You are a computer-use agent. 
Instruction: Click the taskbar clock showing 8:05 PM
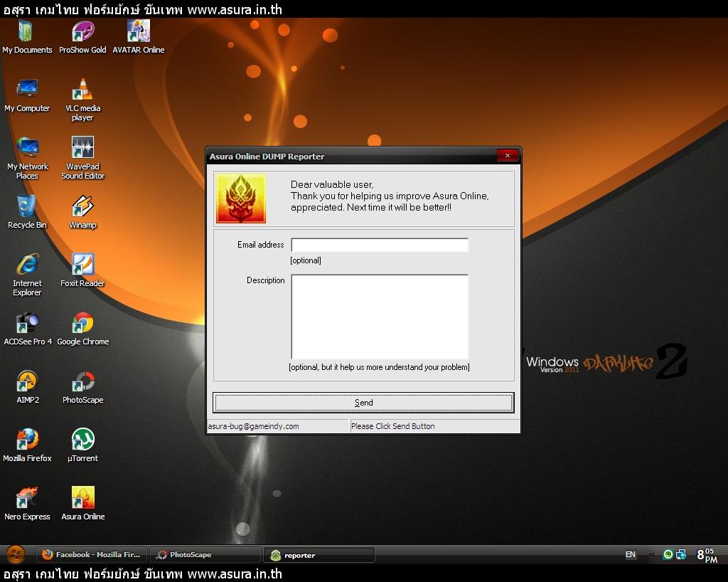pos(707,554)
